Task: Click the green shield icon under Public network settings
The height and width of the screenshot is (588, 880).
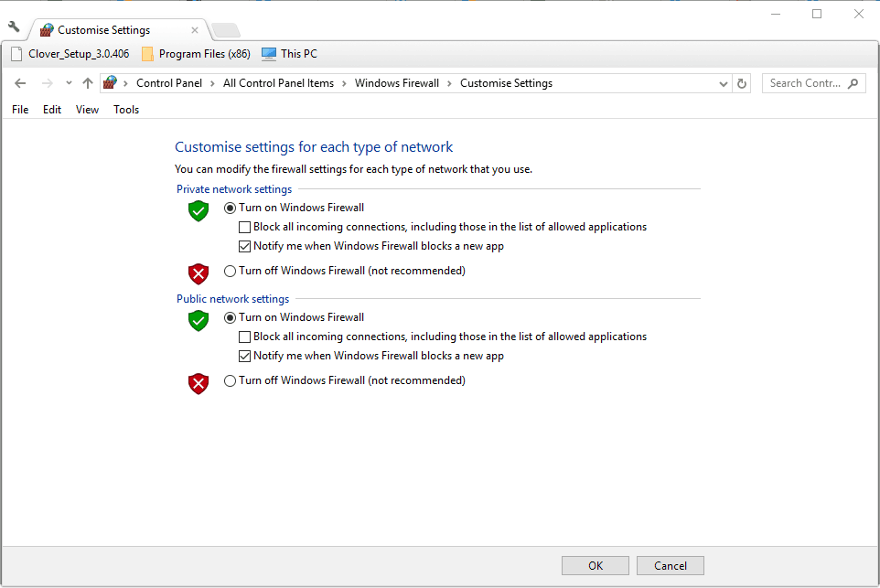Action: point(199,320)
